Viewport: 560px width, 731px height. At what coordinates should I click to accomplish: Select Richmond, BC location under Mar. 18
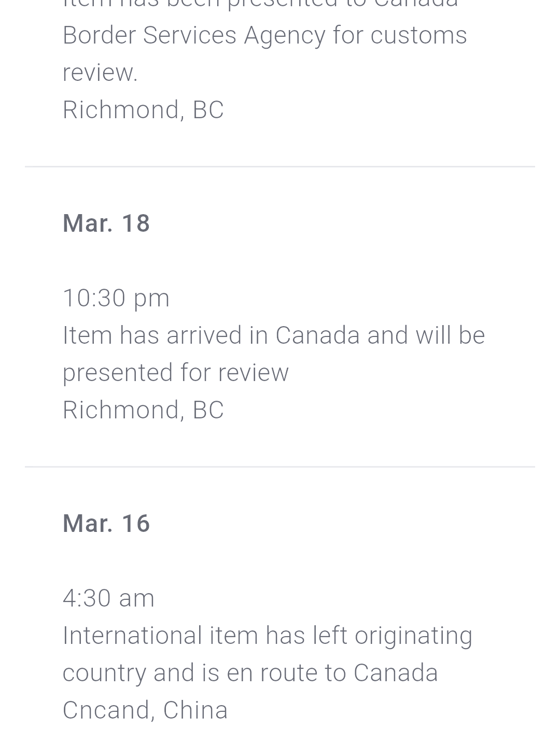click(x=143, y=410)
